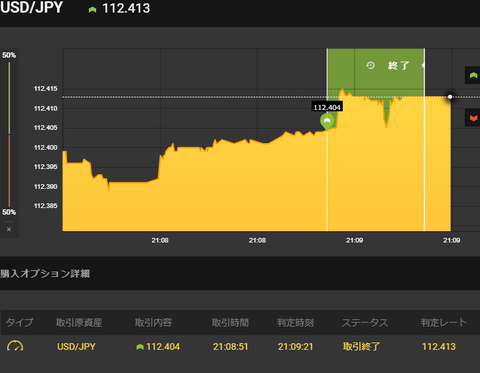
Task: Click the top 50% sentiment label
Action: click(x=9, y=55)
